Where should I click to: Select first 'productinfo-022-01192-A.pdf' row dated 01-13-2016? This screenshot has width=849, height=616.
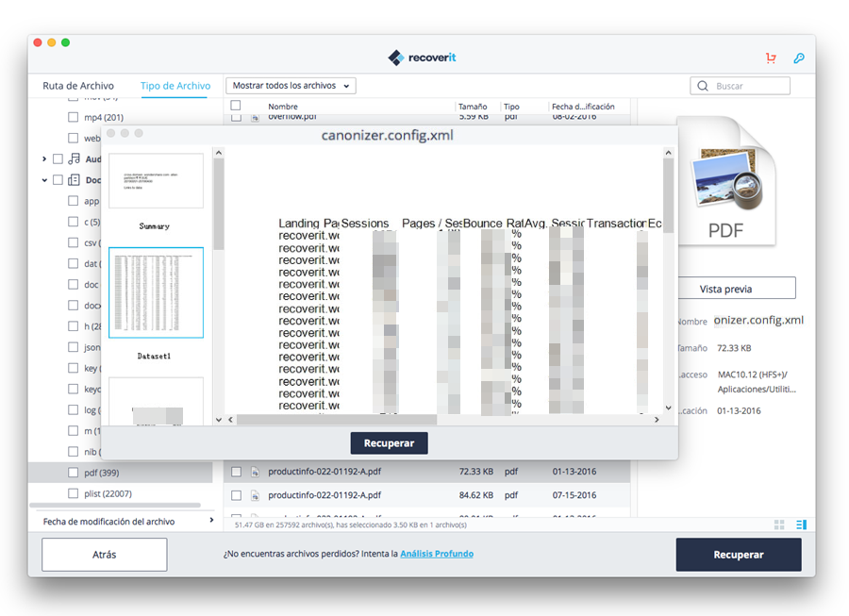point(426,472)
